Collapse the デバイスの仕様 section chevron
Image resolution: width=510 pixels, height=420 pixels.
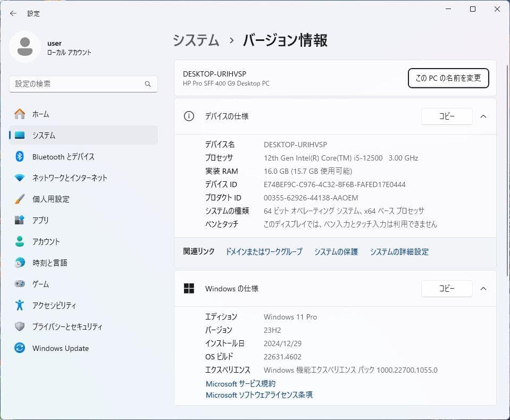(483, 116)
